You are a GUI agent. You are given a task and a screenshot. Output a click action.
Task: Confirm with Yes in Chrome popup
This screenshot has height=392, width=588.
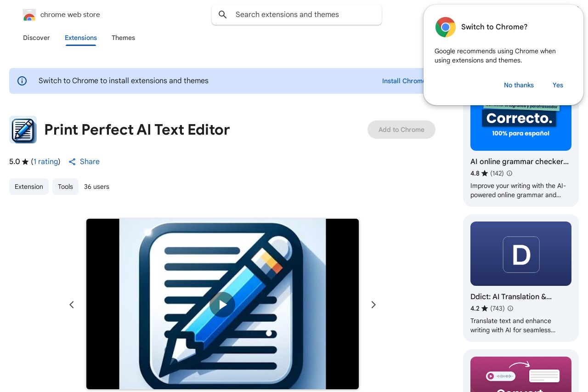click(x=558, y=85)
